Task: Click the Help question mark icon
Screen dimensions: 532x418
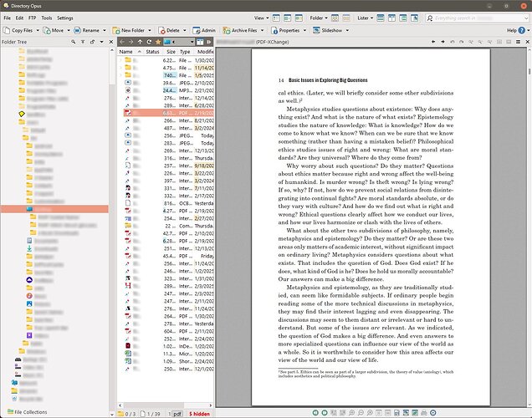Action: click(x=521, y=30)
